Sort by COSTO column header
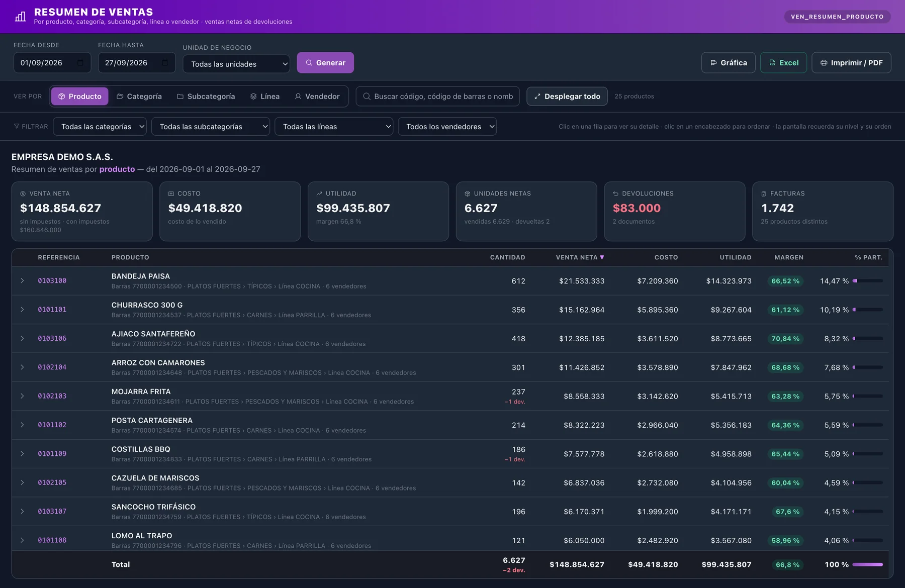Image resolution: width=905 pixels, height=588 pixels. pos(666,257)
